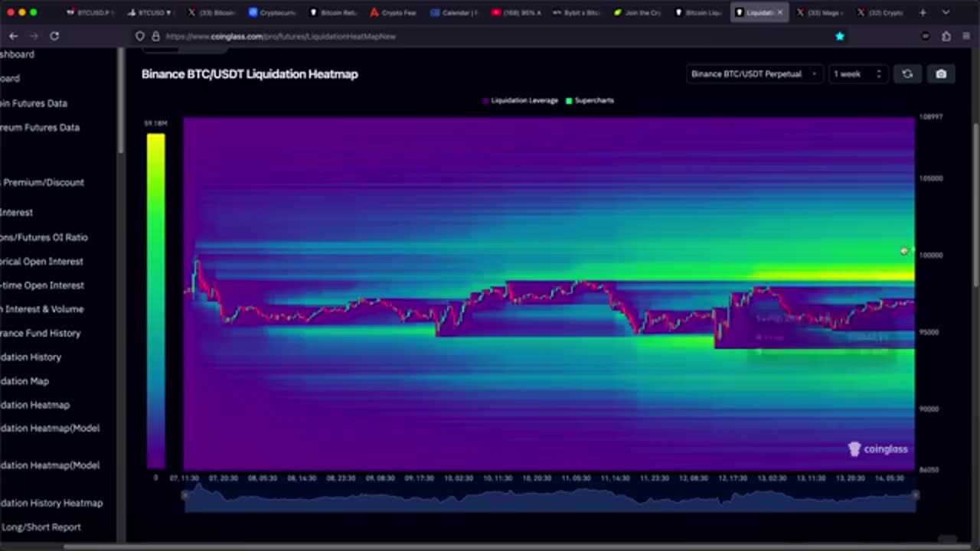Click the left handle of time range slider
The image size is (980, 551).
tap(185, 495)
